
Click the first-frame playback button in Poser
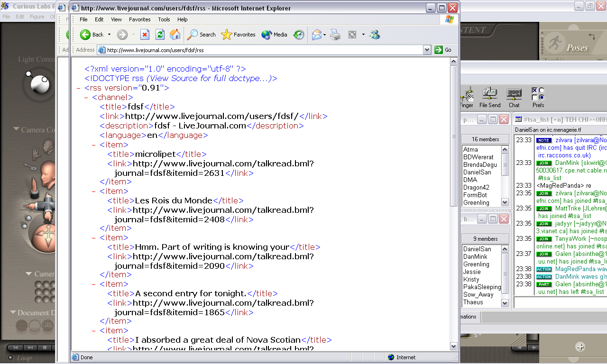point(15,347)
